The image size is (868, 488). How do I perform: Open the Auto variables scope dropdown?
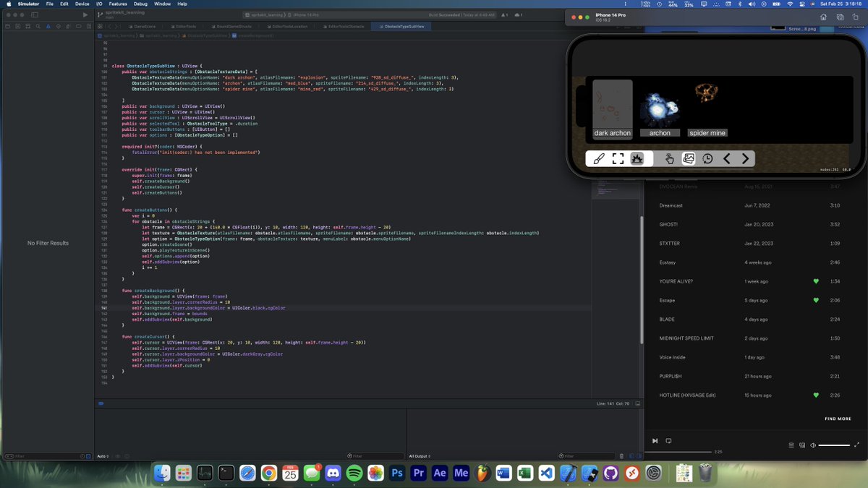pyautogui.click(x=103, y=456)
